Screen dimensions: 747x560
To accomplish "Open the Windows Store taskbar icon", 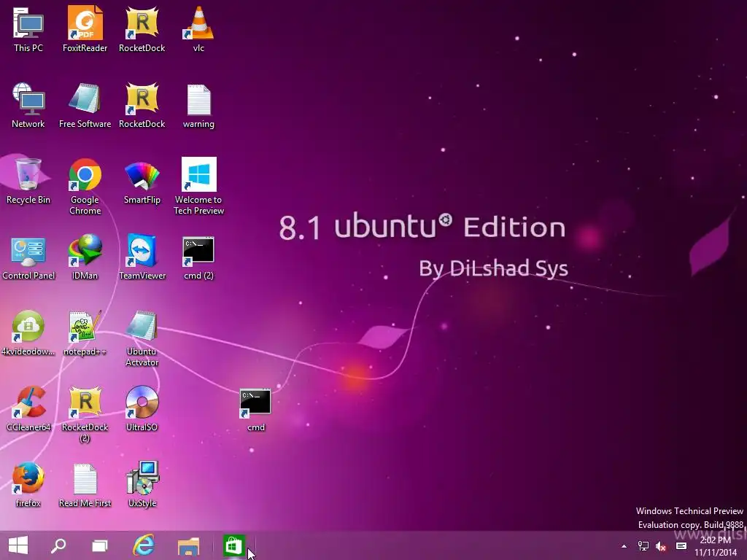I will [x=233, y=545].
